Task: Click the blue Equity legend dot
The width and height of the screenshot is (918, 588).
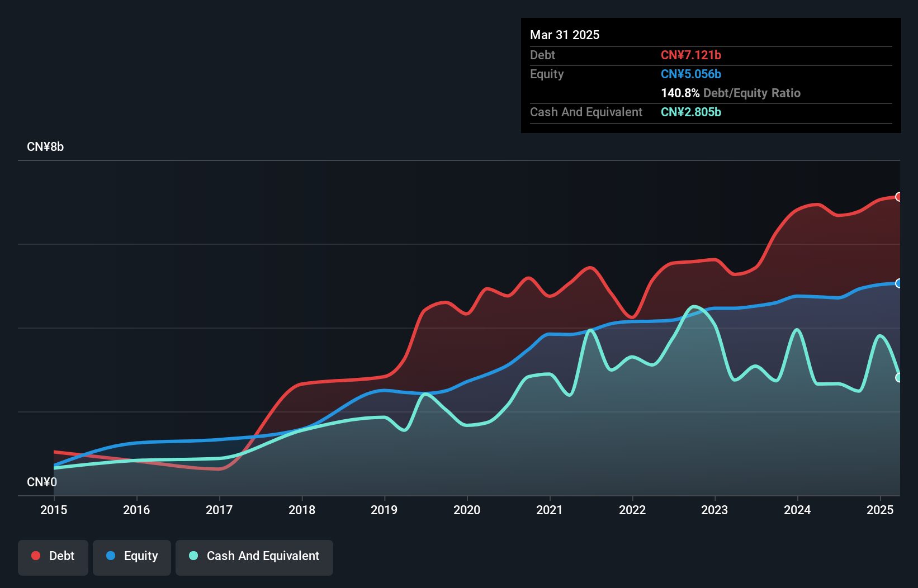Action: click(x=111, y=556)
